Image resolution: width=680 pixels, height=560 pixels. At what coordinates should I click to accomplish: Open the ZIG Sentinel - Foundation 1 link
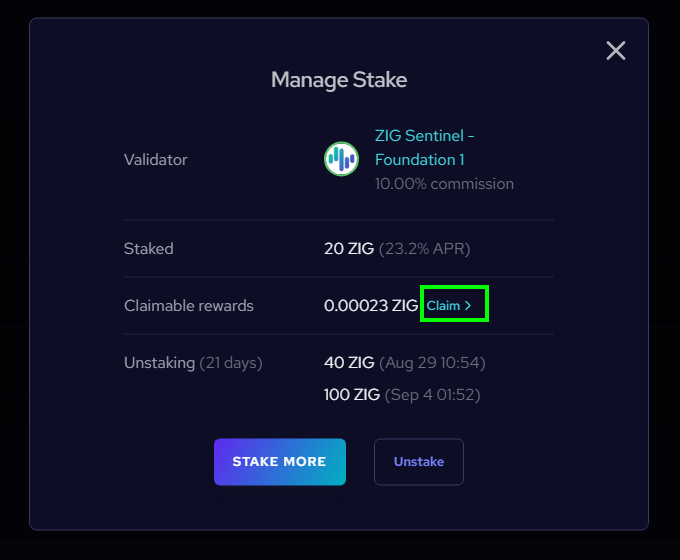pos(424,147)
